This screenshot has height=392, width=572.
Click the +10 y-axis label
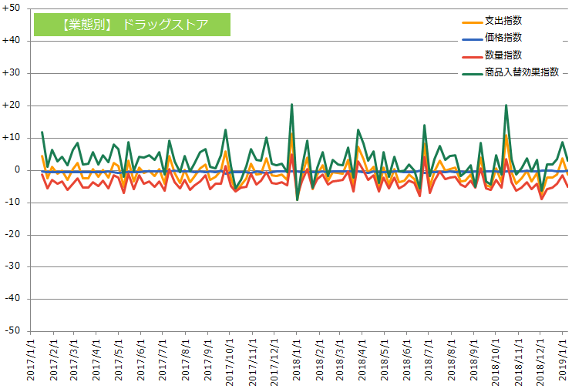tap(11, 138)
